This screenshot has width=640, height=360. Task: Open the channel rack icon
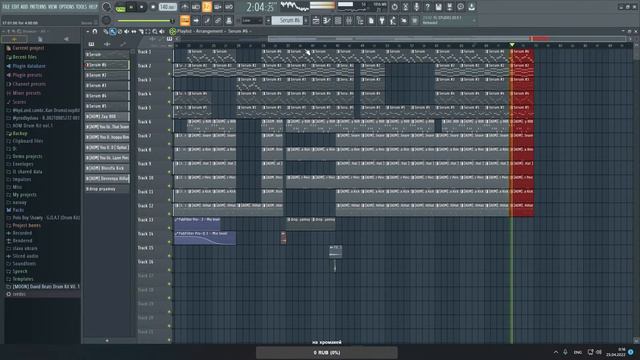(338, 20)
